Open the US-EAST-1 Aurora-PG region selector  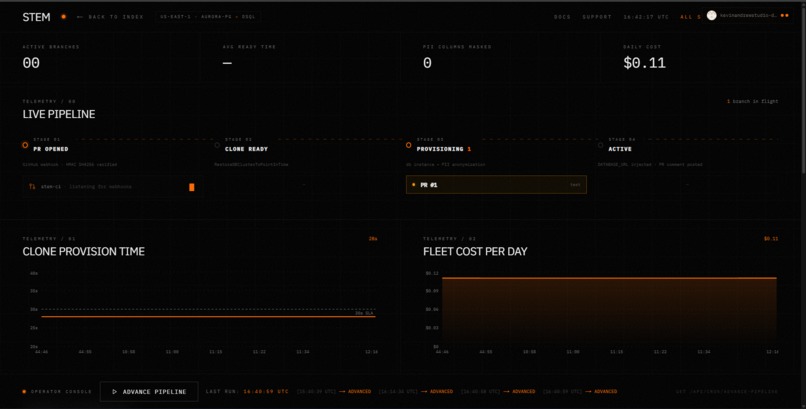pyautogui.click(x=208, y=17)
